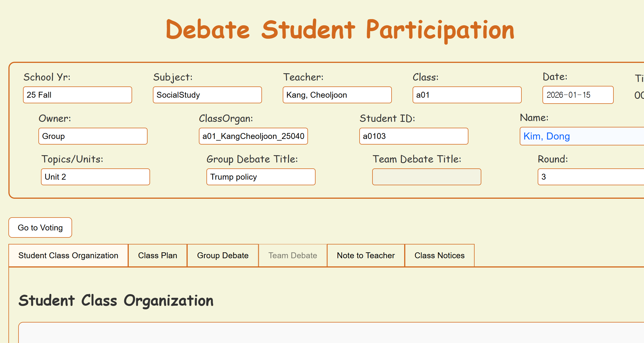This screenshot has width=644, height=343.
Task: Switch to the Class Plan tab
Action: [157, 255]
